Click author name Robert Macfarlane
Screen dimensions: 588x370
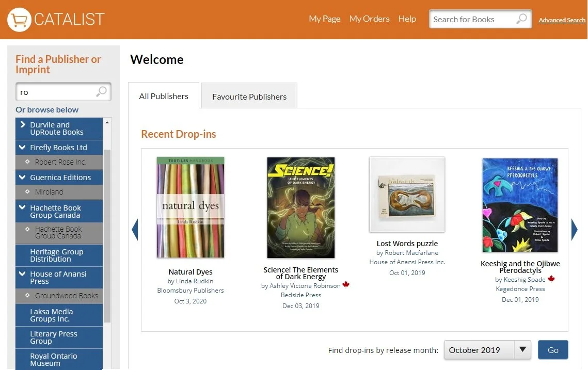point(411,253)
